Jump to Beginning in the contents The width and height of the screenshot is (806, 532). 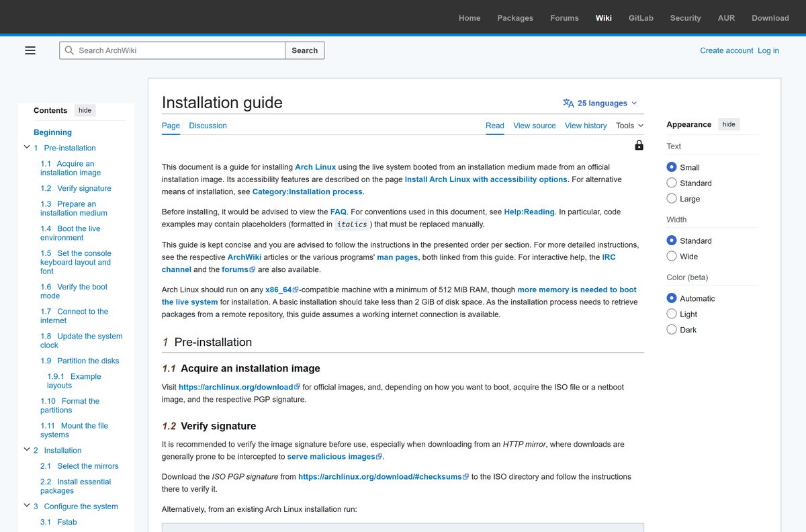52,132
